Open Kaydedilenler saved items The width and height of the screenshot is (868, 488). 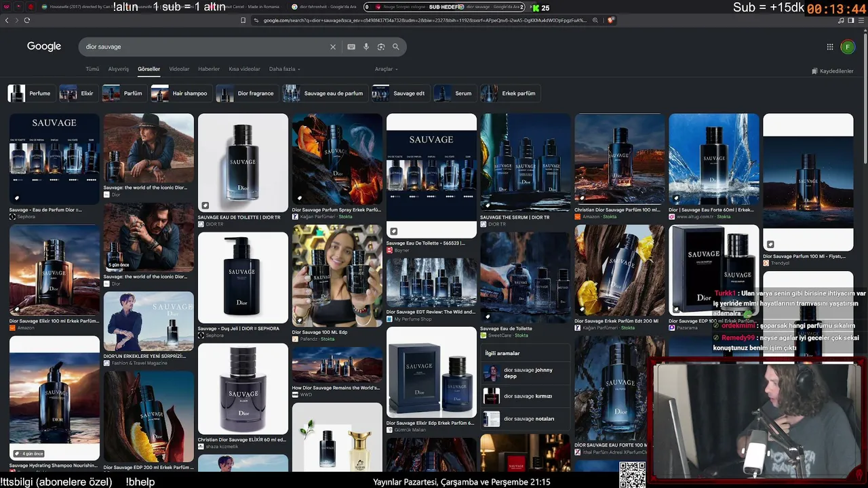tap(833, 71)
